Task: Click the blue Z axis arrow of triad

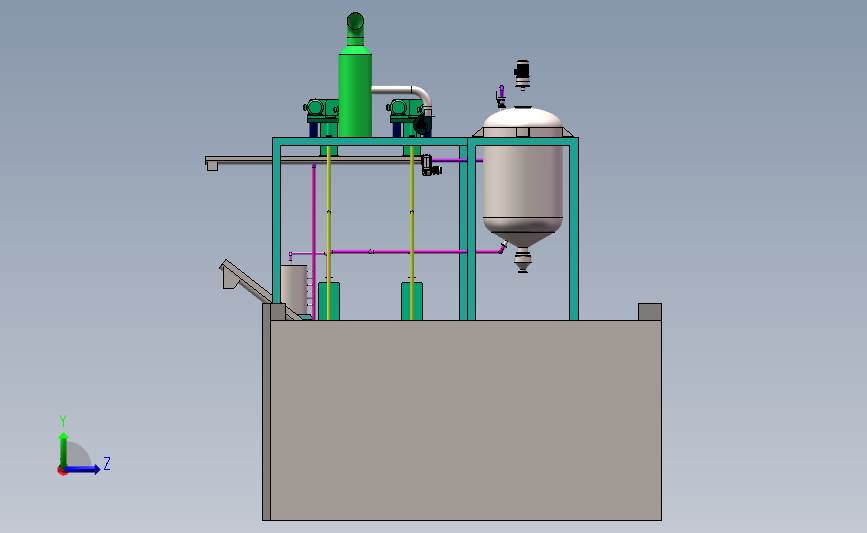Action: 82,469
